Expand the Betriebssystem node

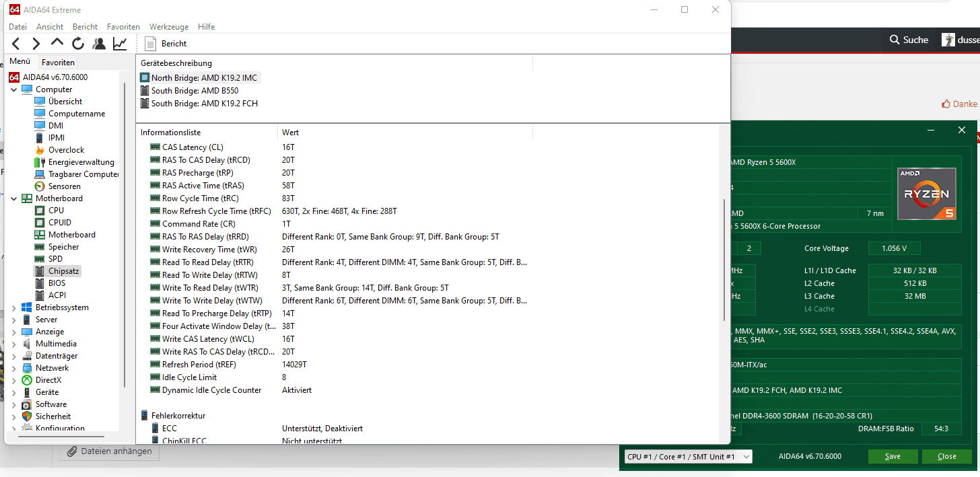[14, 307]
